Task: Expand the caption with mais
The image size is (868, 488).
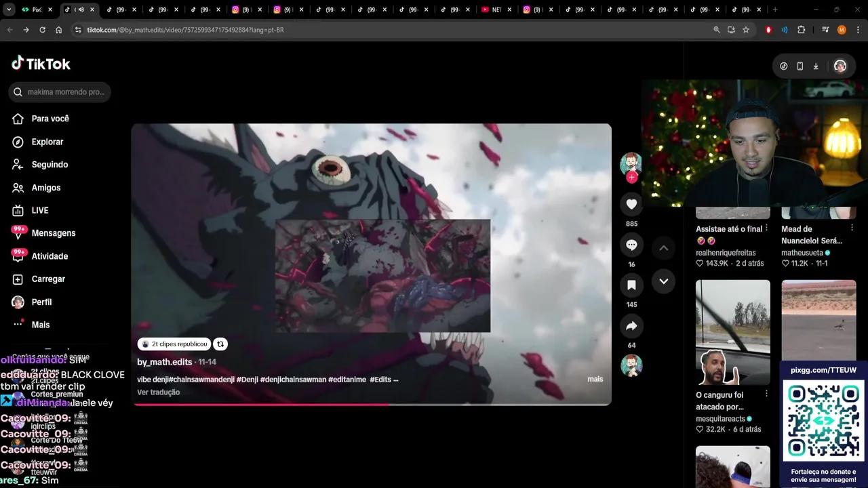Action: 595,379
